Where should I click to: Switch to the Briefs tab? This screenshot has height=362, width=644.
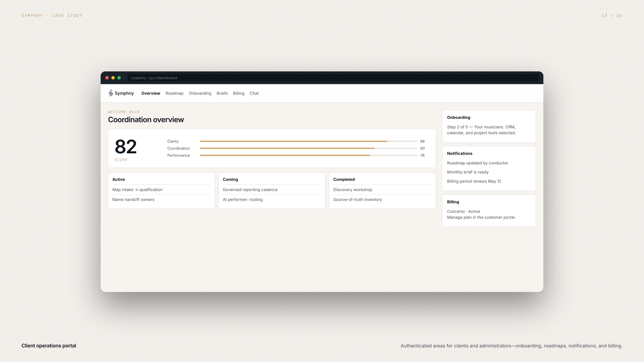[222, 93]
